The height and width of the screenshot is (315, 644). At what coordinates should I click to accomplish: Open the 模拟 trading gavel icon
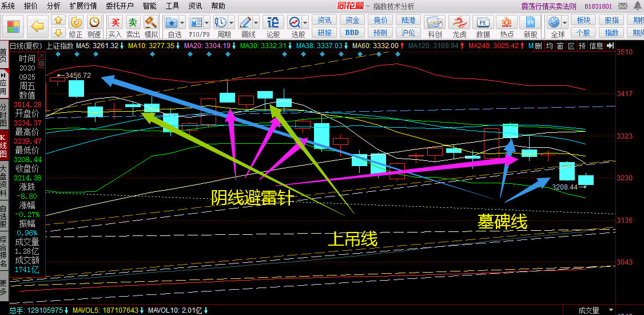tap(151, 23)
